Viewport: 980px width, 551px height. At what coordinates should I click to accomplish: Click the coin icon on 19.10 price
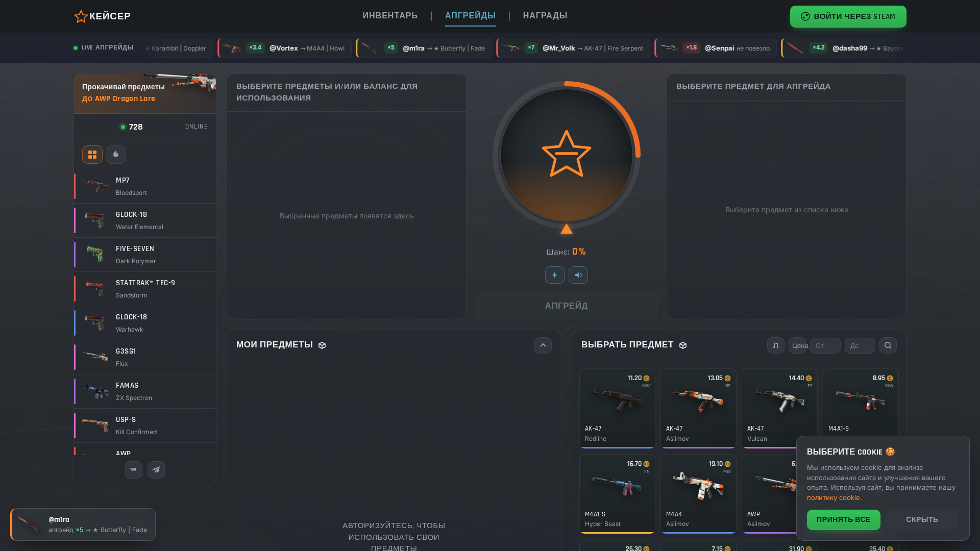pyautogui.click(x=727, y=464)
